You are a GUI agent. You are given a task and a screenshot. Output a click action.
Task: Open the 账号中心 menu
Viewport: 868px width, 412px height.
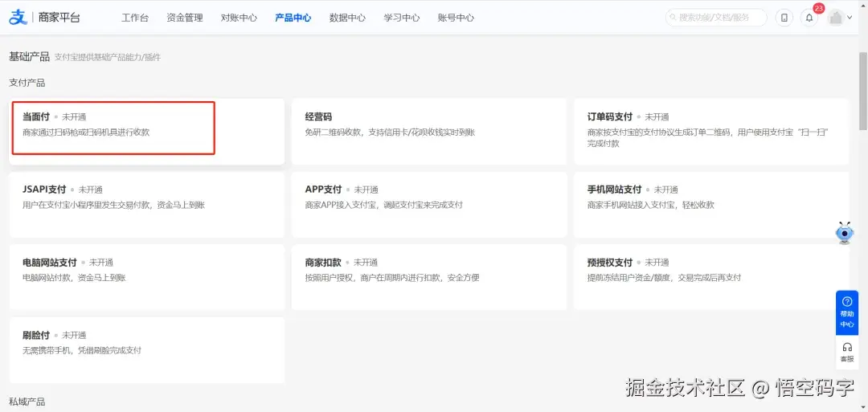(x=456, y=18)
